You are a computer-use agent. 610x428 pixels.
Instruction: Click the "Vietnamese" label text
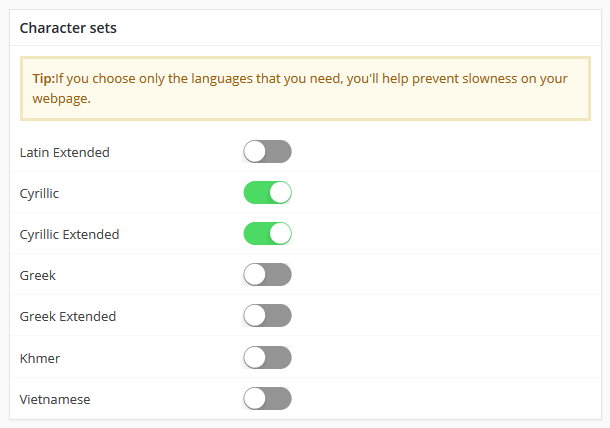pyautogui.click(x=55, y=399)
